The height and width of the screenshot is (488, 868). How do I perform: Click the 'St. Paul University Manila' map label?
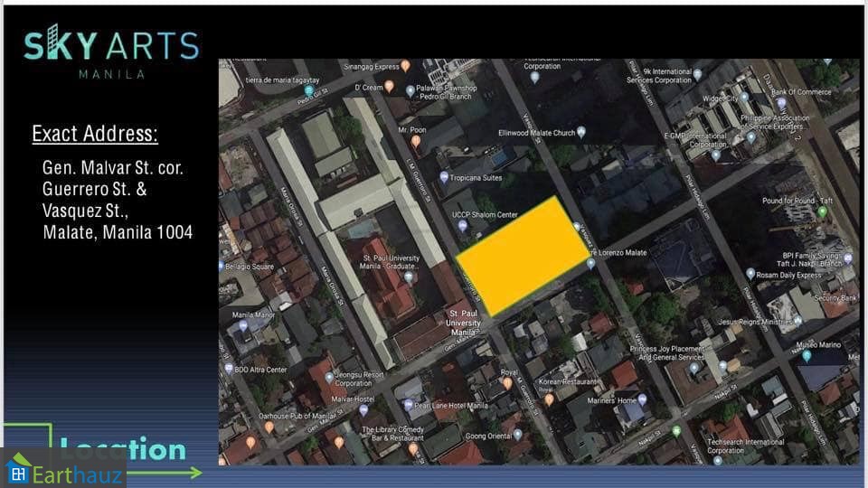click(x=463, y=323)
